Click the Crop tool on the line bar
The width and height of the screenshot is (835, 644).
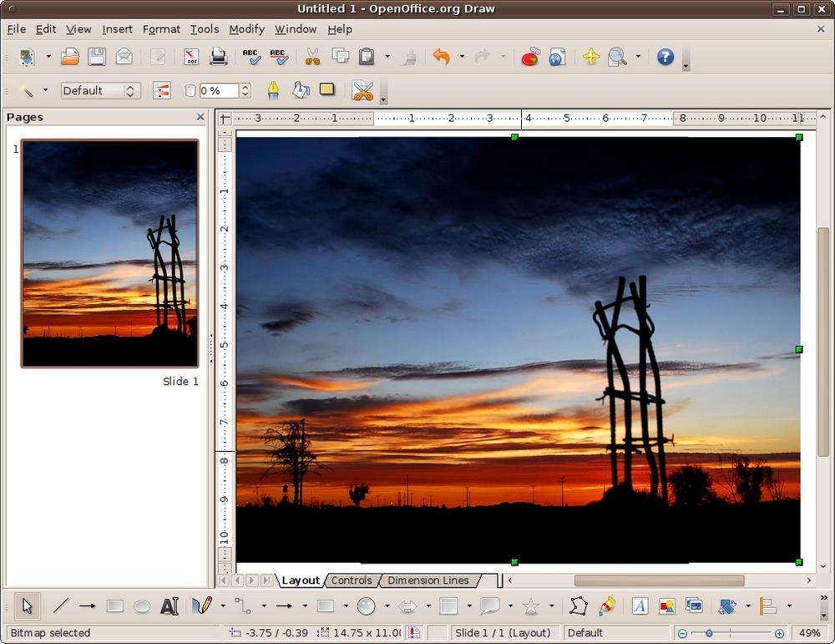362,89
